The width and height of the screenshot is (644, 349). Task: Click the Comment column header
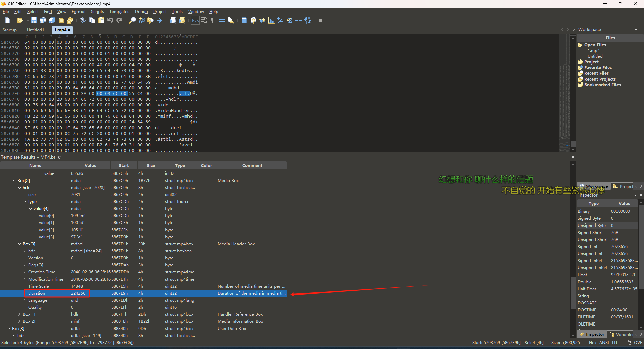click(252, 166)
